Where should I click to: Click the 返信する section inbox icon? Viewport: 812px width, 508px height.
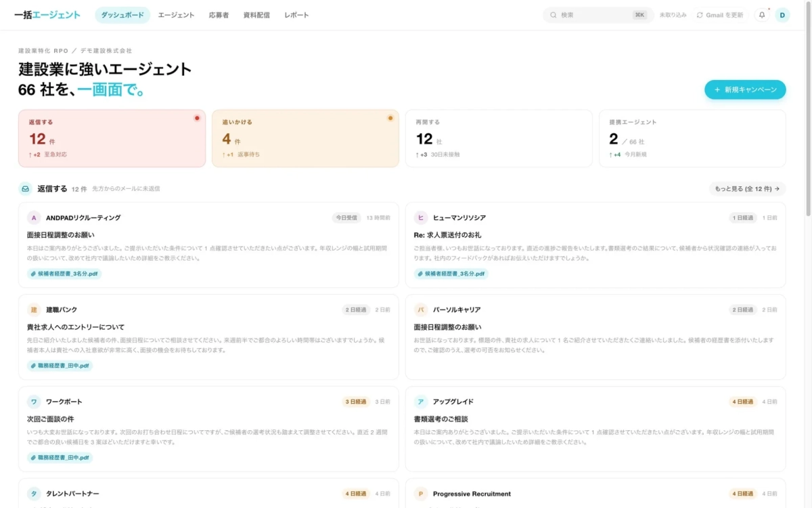(x=25, y=189)
